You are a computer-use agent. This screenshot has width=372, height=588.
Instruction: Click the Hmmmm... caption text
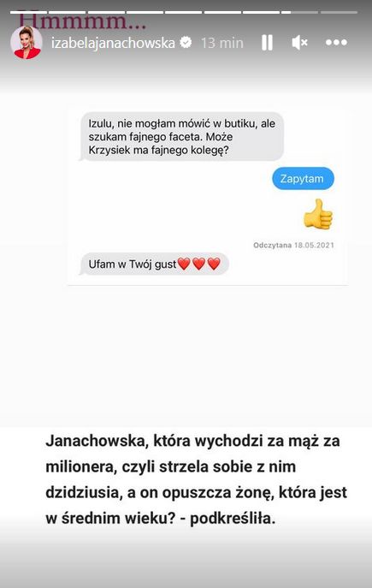tap(82, 21)
